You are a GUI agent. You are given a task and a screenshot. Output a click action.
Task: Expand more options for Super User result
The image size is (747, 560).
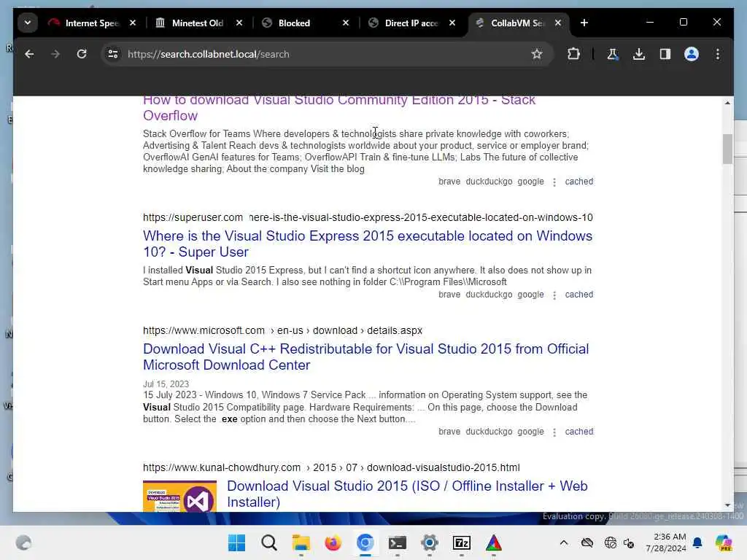coord(554,295)
